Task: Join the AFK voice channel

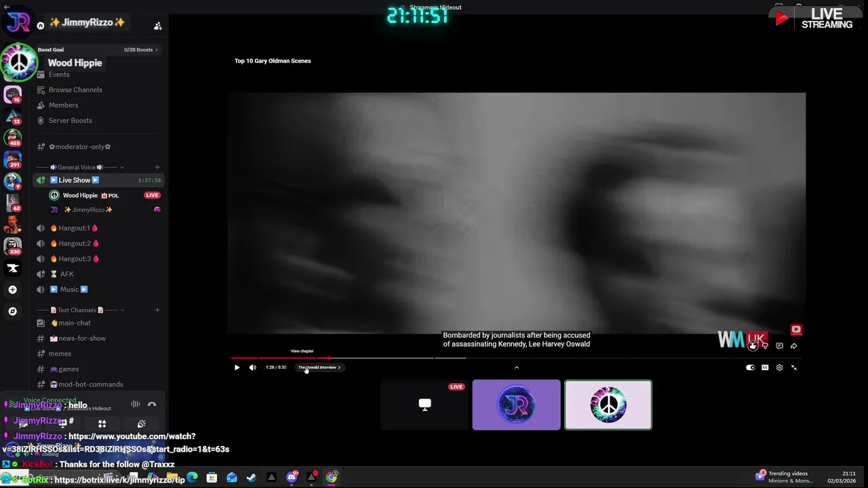Action: (66, 274)
